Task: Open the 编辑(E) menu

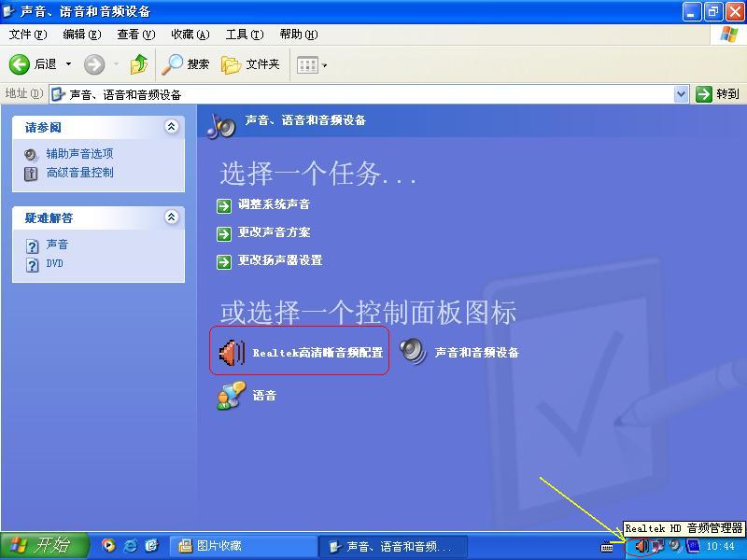Action: pyautogui.click(x=82, y=35)
